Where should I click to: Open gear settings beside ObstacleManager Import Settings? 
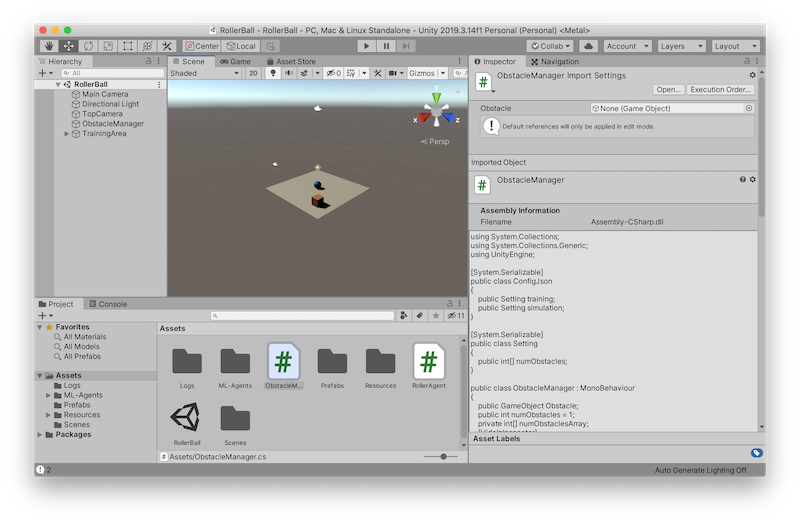point(752,75)
